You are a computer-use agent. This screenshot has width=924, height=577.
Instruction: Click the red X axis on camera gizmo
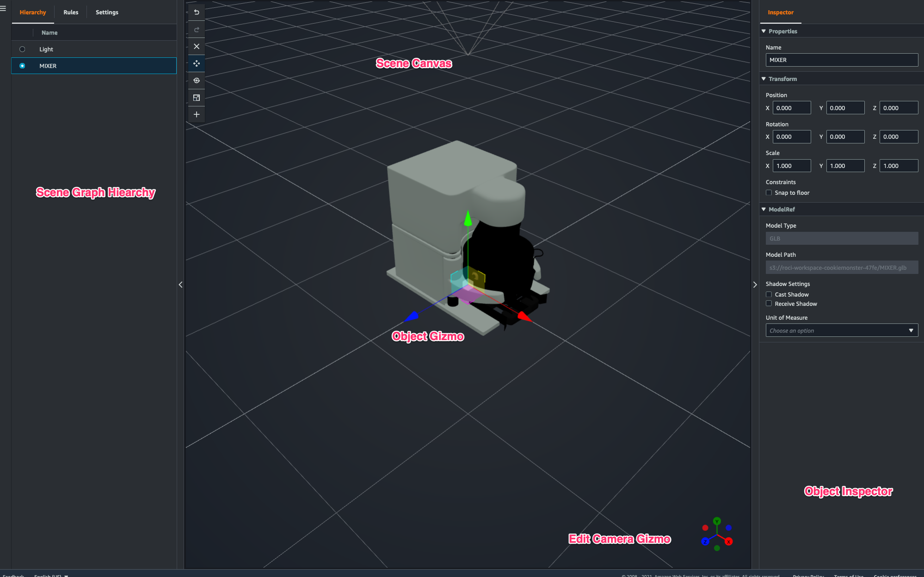point(729,541)
